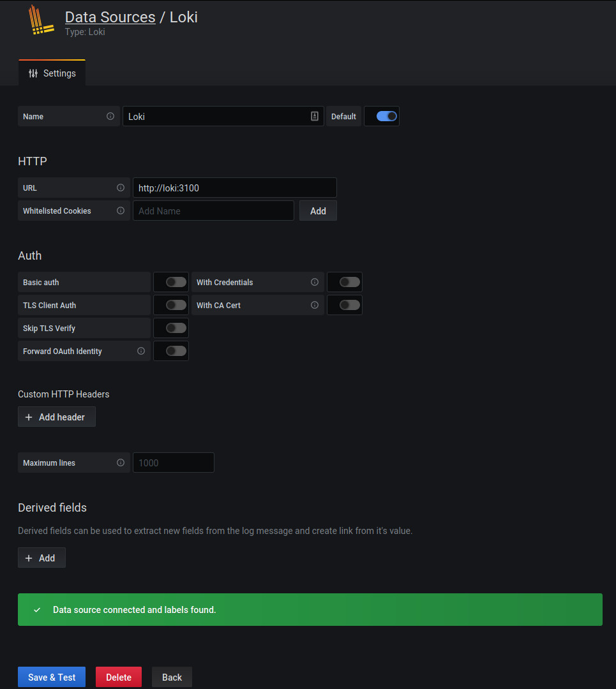The image size is (616, 689).
Task: Click the 'Derived fields' heading
Action: point(52,508)
